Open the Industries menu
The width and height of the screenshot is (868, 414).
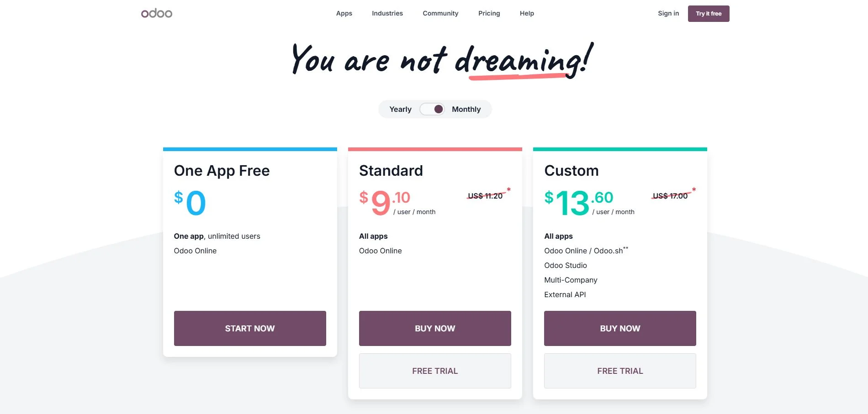click(387, 13)
